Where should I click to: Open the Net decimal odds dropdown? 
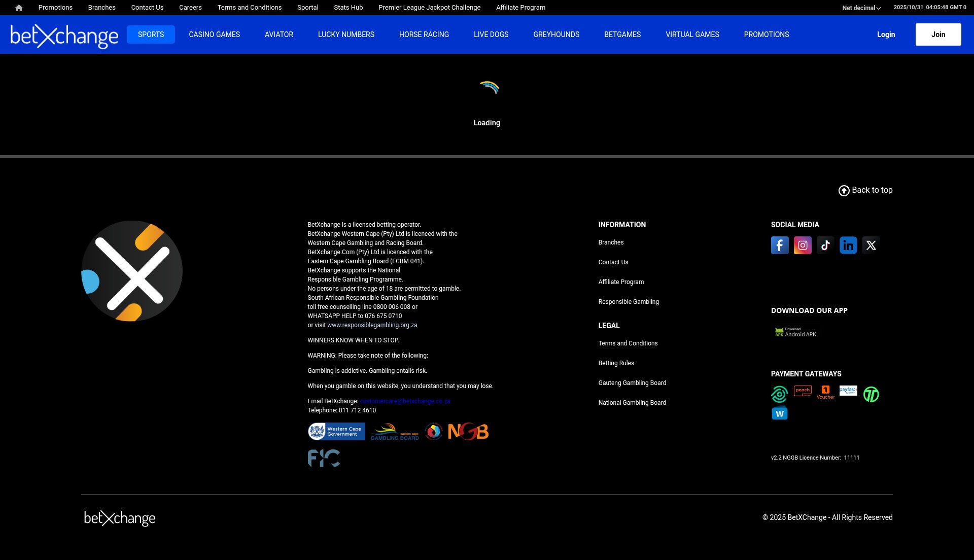point(861,8)
